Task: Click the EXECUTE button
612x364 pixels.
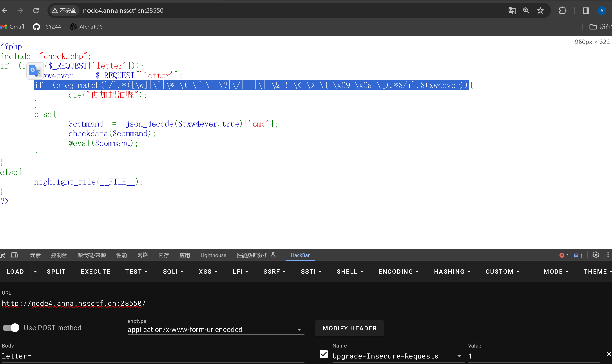Action: (x=95, y=272)
